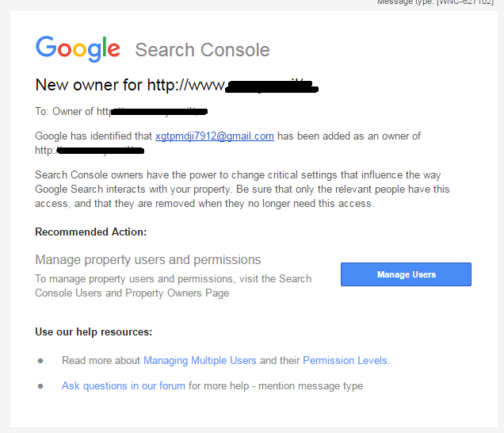The height and width of the screenshot is (433, 504).
Task: Click the mention message type text
Action: 311,385
